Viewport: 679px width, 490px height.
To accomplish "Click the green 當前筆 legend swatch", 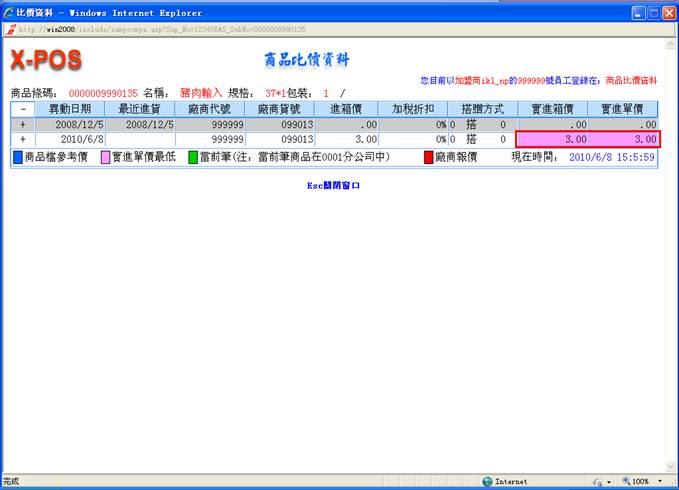I will [193, 157].
